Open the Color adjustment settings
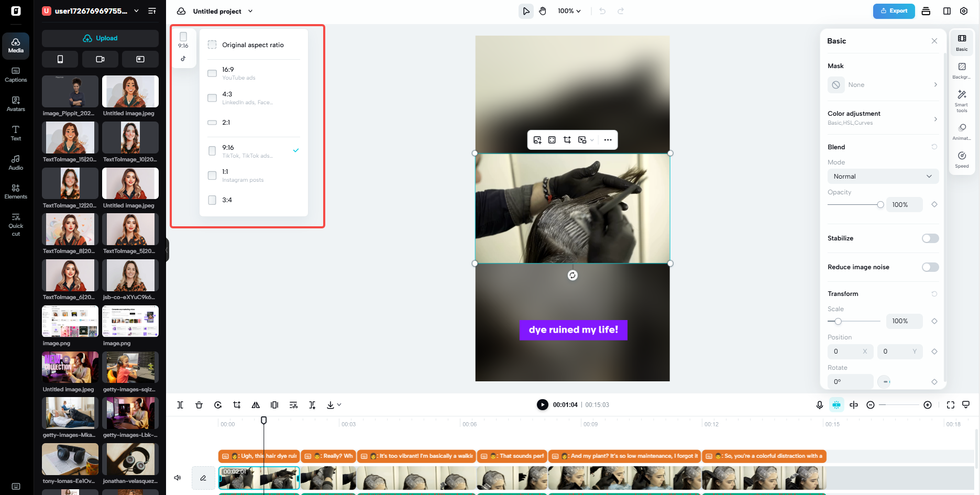This screenshot has width=980, height=495. [x=883, y=117]
